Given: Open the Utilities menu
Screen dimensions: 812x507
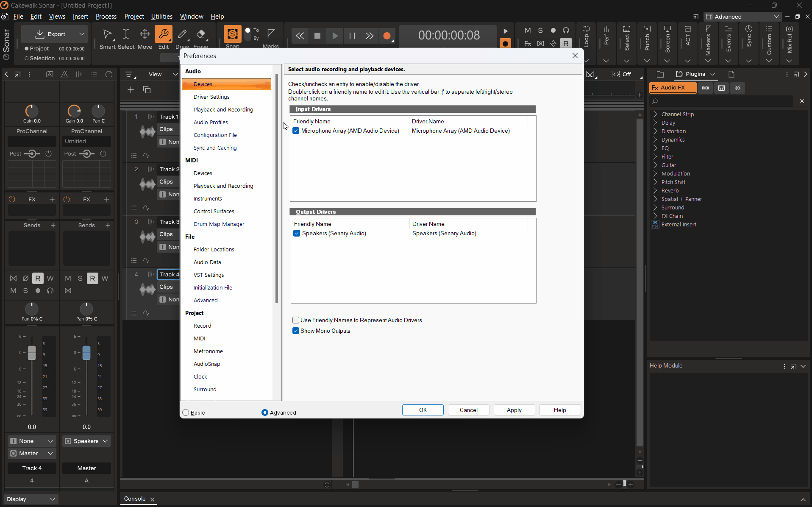Looking at the screenshot, I should [161, 17].
